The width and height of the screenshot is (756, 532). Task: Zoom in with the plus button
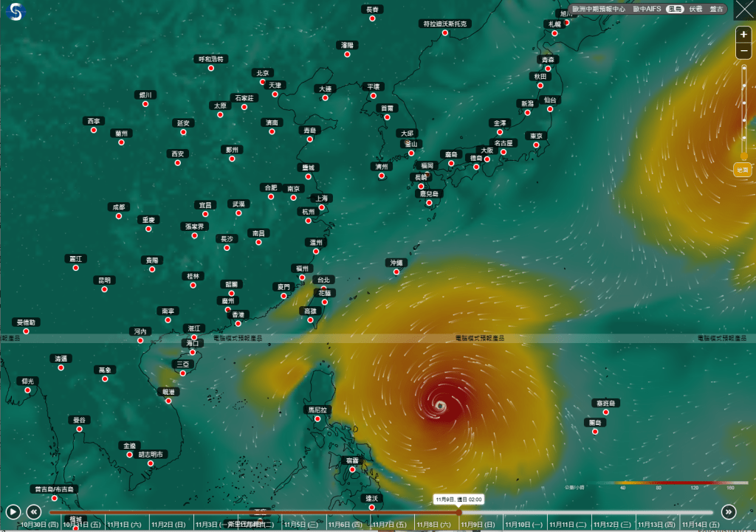[743, 35]
